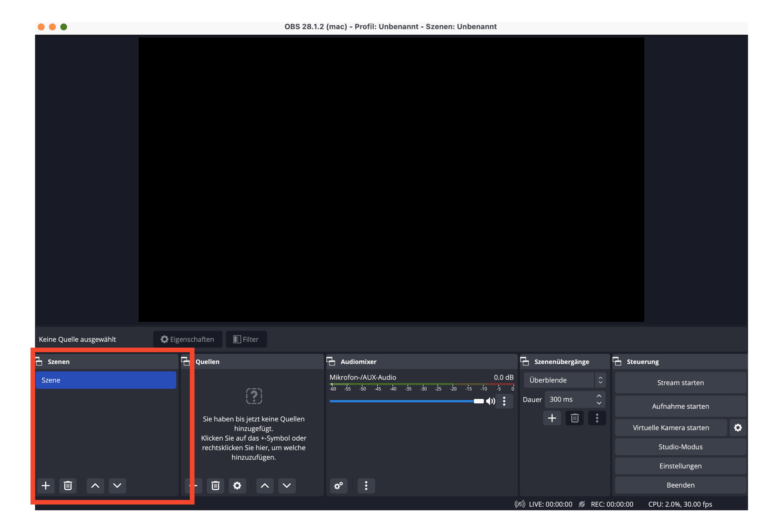783x532 pixels.
Task: Delete scene transition with trash icon
Action: pos(574,418)
